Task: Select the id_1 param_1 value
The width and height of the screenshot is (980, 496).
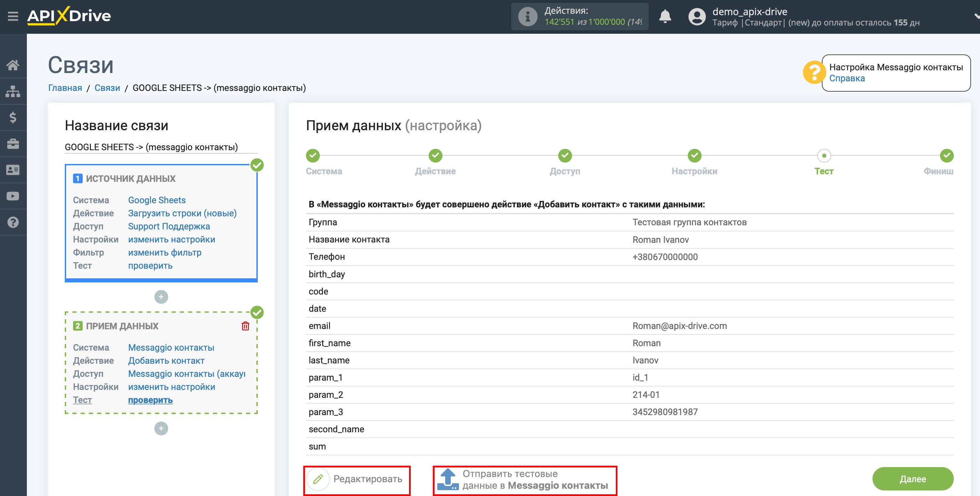Action: coord(640,377)
